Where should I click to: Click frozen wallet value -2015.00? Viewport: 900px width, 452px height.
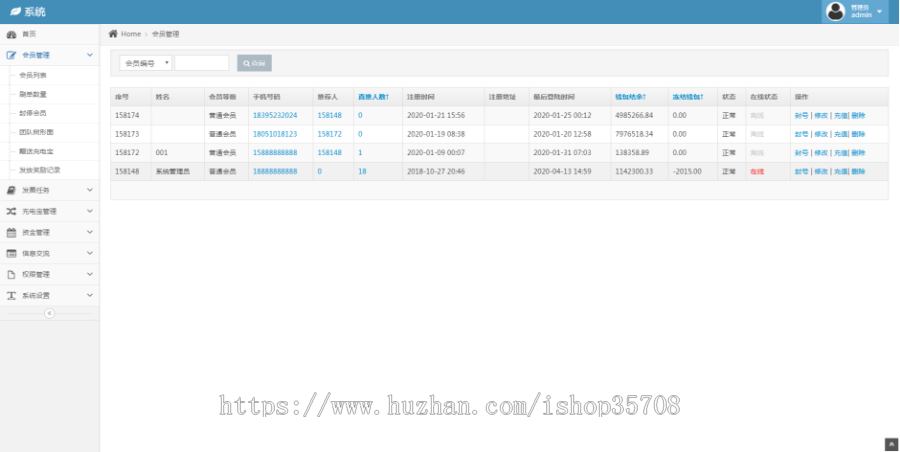[687, 172]
